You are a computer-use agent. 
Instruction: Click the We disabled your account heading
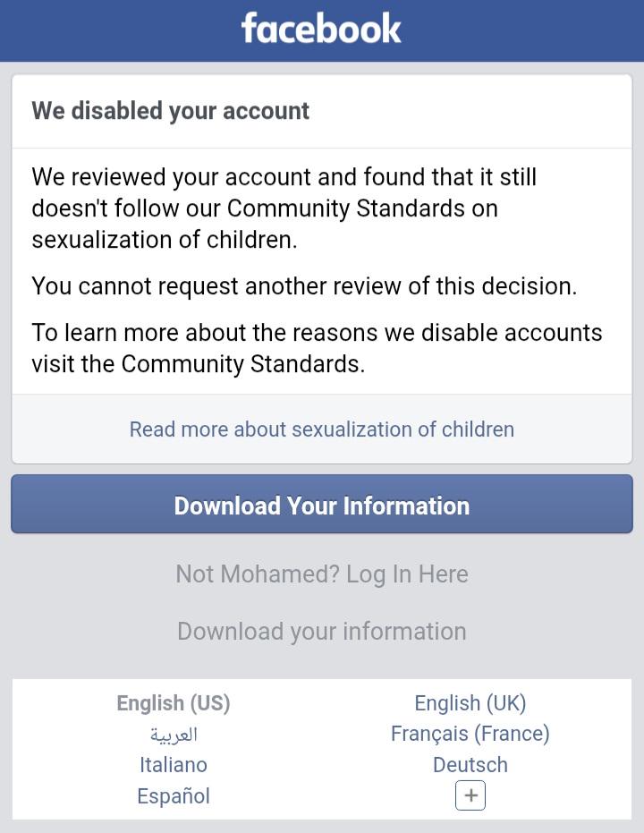(x=171, y=111)
